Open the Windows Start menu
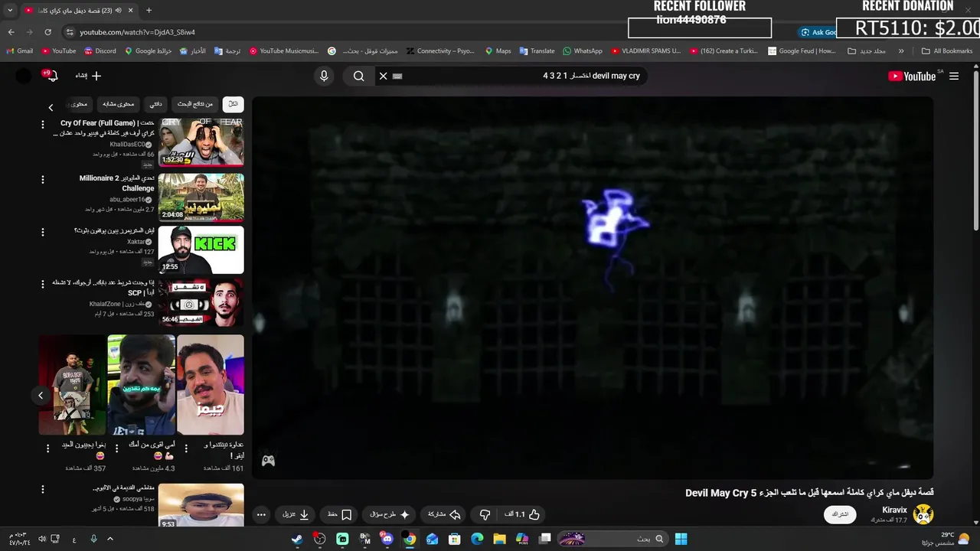Viewport: 980px width, 551px height. pyautogui.click(x=681, y=539)
